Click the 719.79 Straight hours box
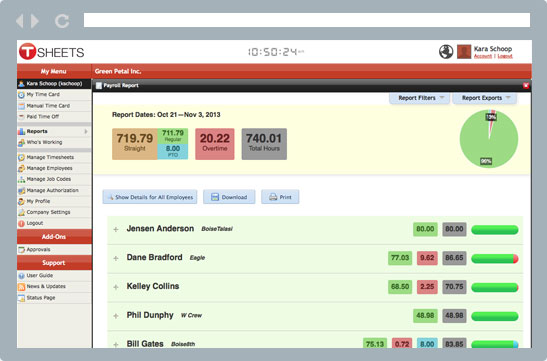Viewport: 547px width, 361px height. (x=135, y=144)
